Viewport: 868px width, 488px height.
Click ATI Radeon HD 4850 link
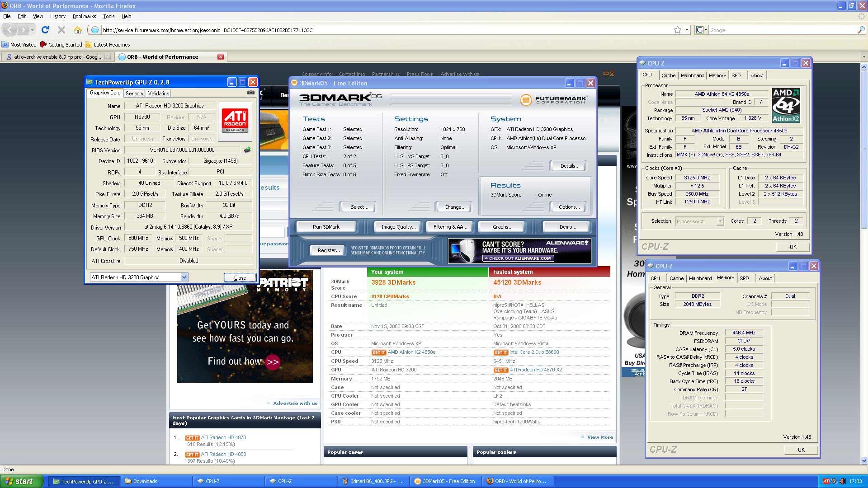[223, 455]
